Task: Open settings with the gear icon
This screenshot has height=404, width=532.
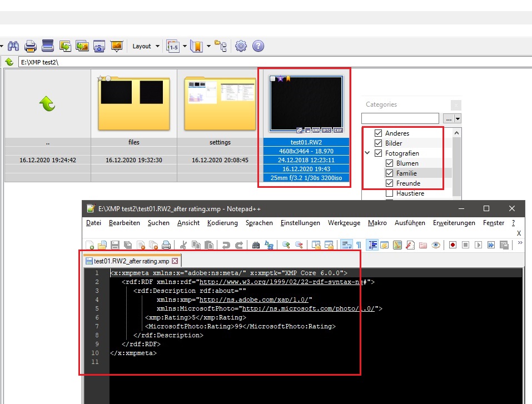Action: click(x=241, y=47)
